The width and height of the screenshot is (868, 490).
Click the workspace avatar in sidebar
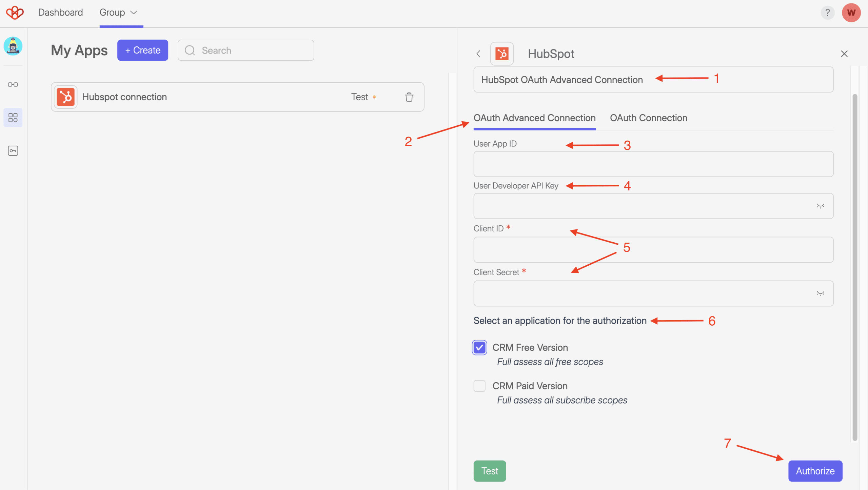[x=13, y=46]
